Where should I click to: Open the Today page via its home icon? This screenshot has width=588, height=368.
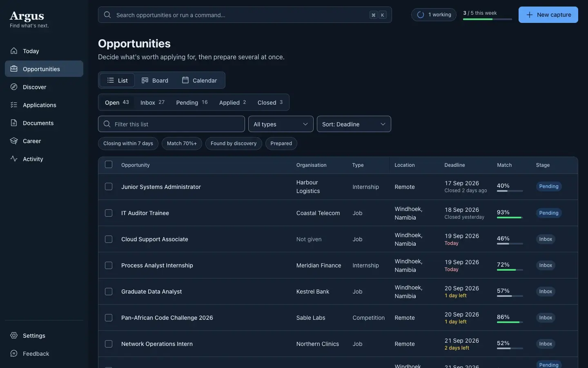pyautogui.click(x=14, y=51)
